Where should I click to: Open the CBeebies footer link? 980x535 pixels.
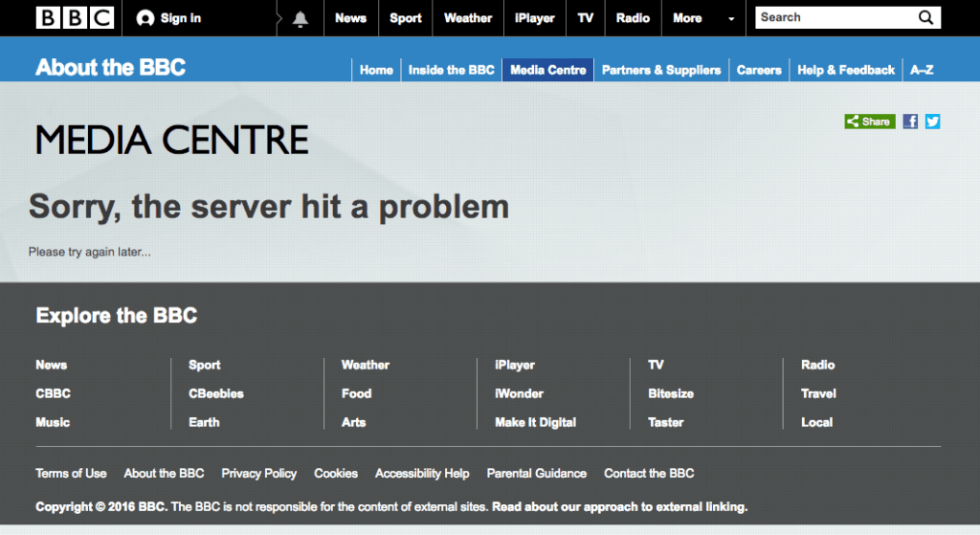pyautogui.click(x=216, y=393)
